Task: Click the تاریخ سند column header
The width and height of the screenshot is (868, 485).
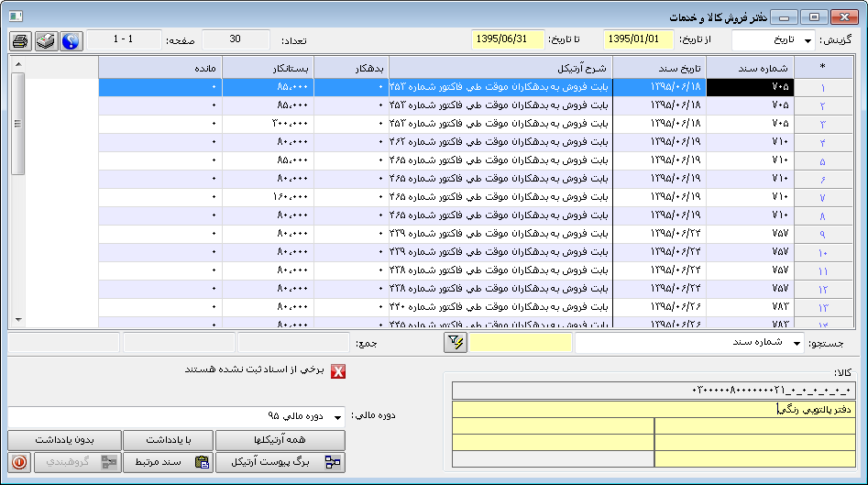Action: pyautogui.click(x=659, y=68)
